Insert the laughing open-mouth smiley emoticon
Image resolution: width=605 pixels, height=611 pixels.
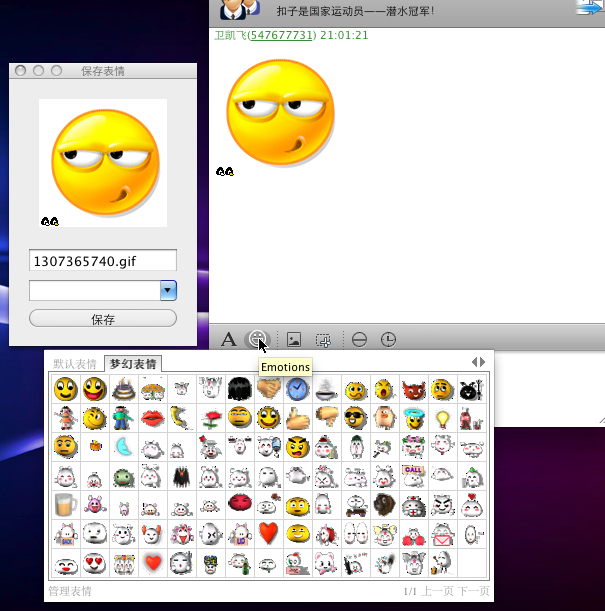tap(94, 389)
